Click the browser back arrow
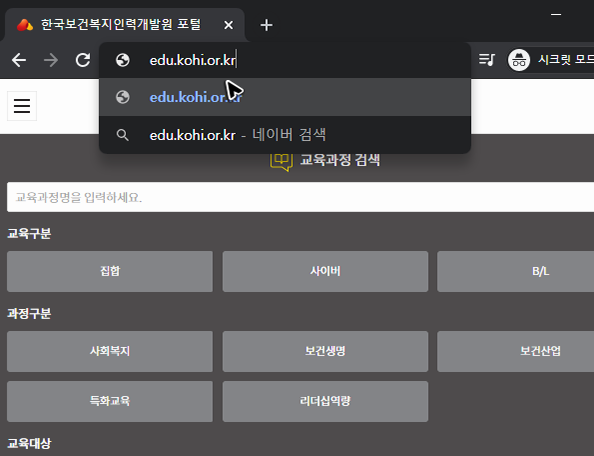This screenshot has width=594, height=456. pos(19,60)
